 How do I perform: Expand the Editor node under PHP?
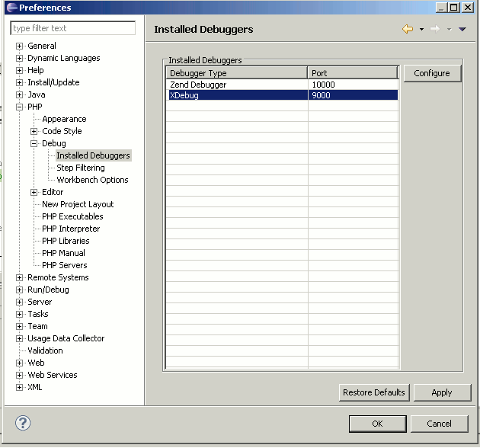coord(34,192)
